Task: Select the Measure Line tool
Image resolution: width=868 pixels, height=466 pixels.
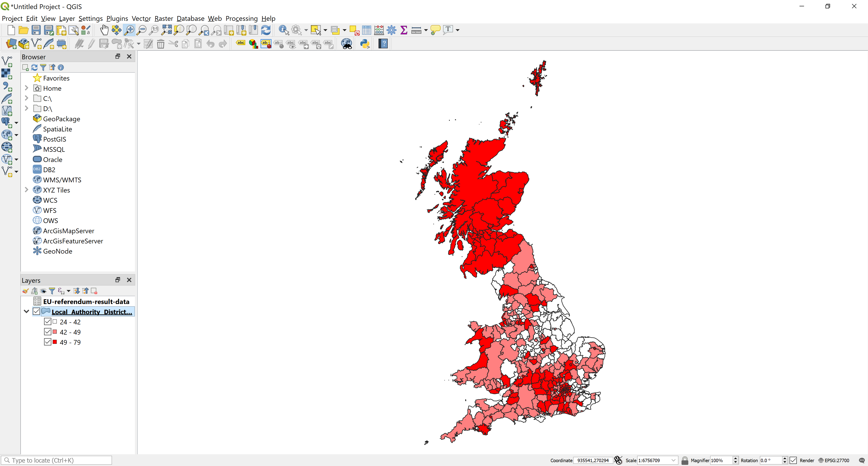Action: pyautogui.click(x=416, y=30)
